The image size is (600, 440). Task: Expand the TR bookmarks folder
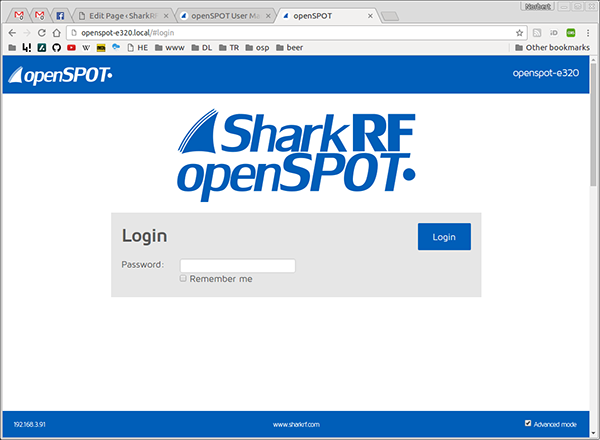coord(229,48)
